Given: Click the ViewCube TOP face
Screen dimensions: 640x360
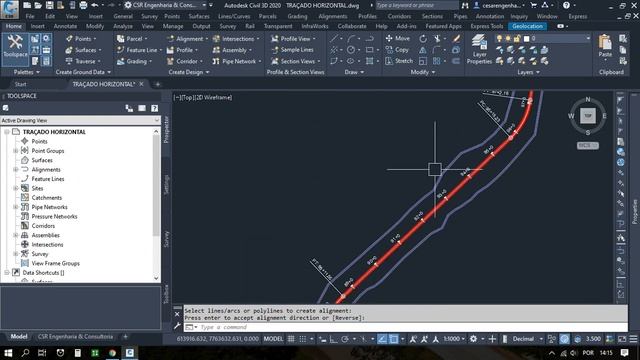Looking at the screenshot, I should click(588, 116).
